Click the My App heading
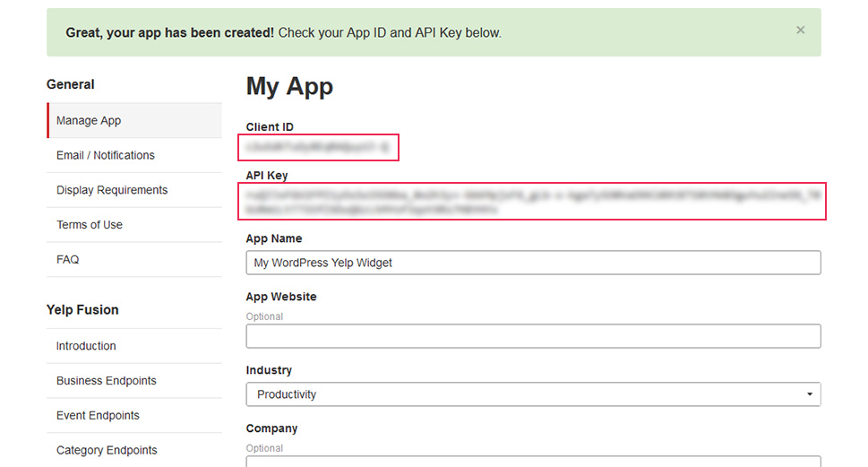This screenshot has width=868, height=467. click(x=289, y=86)
